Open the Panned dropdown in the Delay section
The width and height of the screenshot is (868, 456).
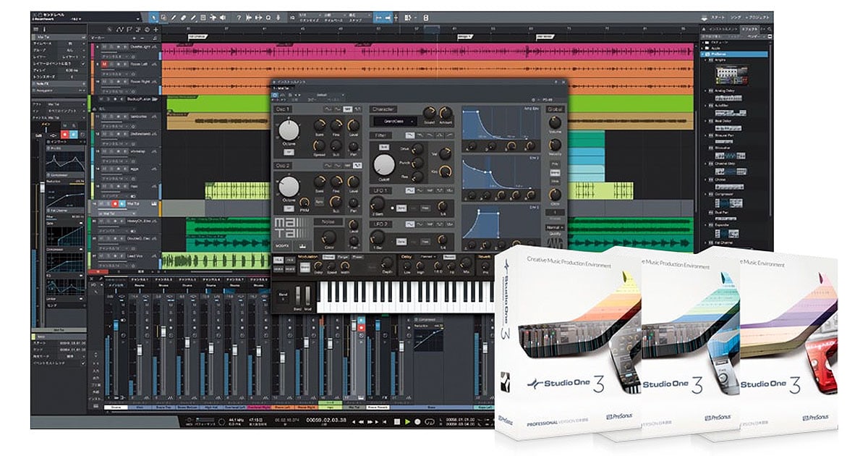click(x=427, y=257)
